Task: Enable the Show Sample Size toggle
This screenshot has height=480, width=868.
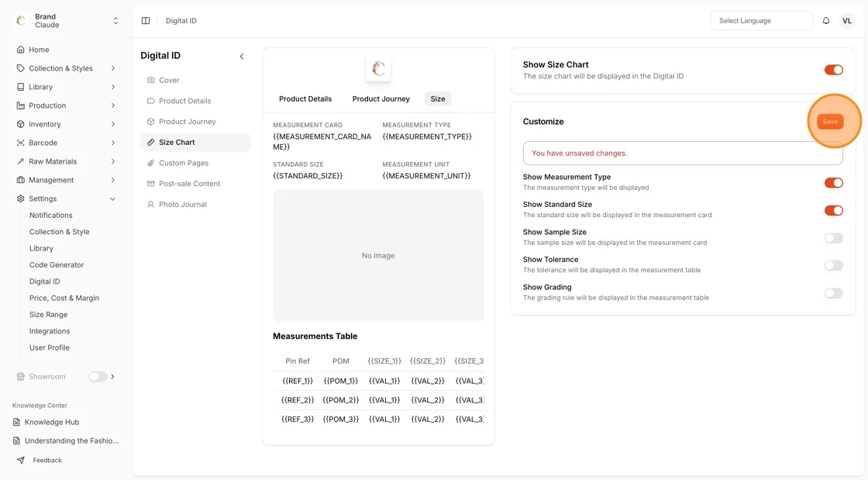Action: click(834, 238)
